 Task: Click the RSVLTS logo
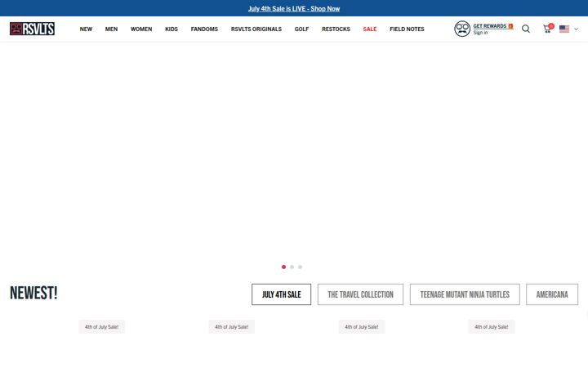click(x=32, y=29)
